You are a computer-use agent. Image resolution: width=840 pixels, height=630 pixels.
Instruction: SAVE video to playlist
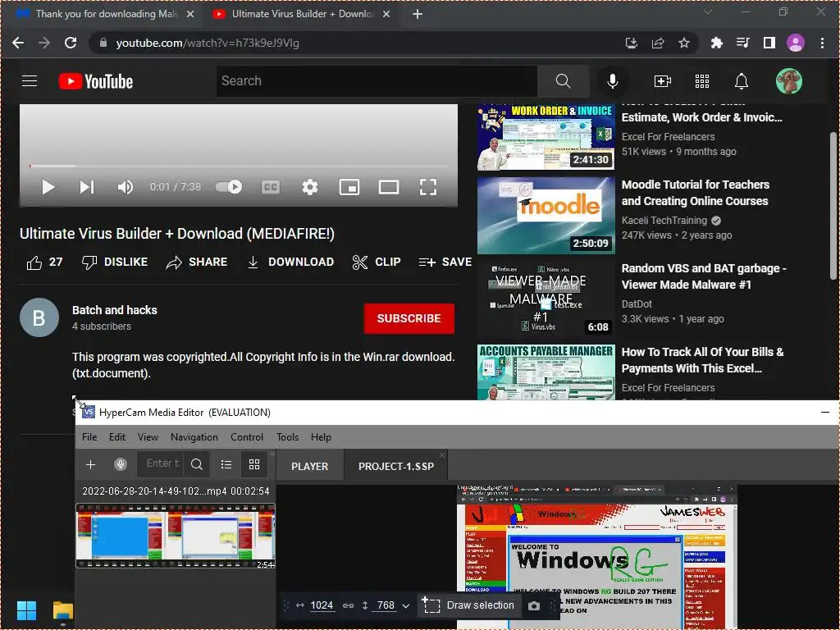445,262
